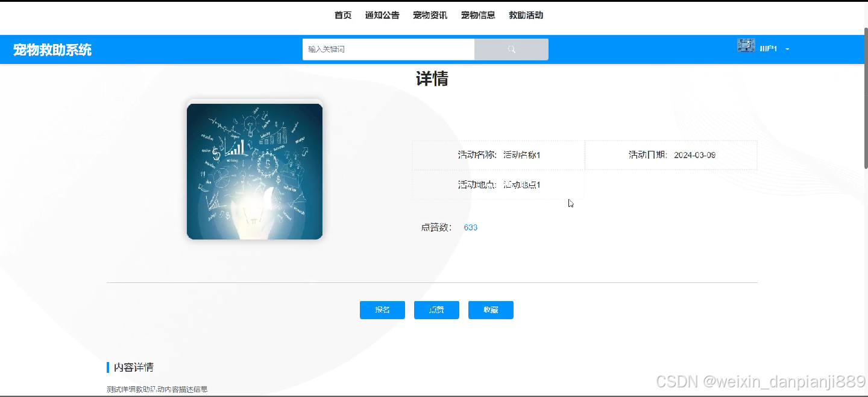
Task: Open the 通知公告 menu item
Action: tap(382, 15)
